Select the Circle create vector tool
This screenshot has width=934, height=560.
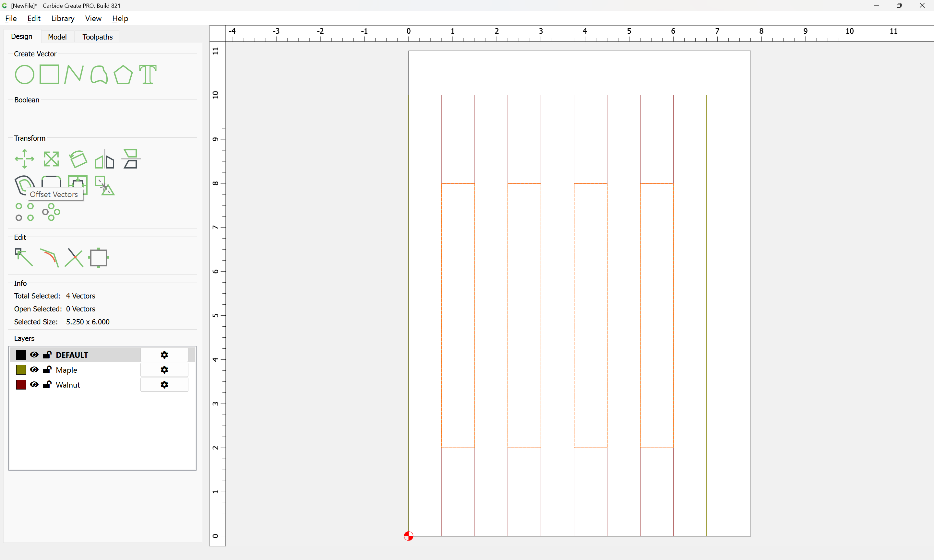pyautogui.click(x=24, y=74)
